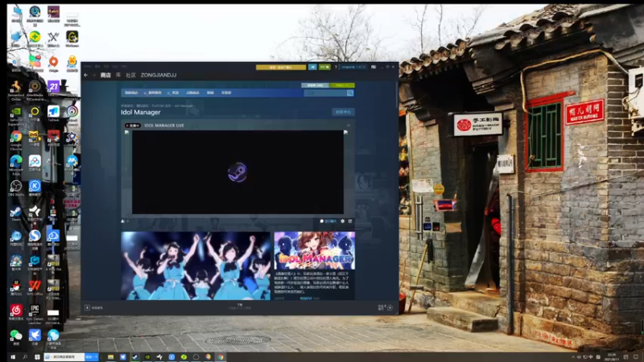
Task: Launch the ToDesk desktop shortcut
Action: (53, 113)
